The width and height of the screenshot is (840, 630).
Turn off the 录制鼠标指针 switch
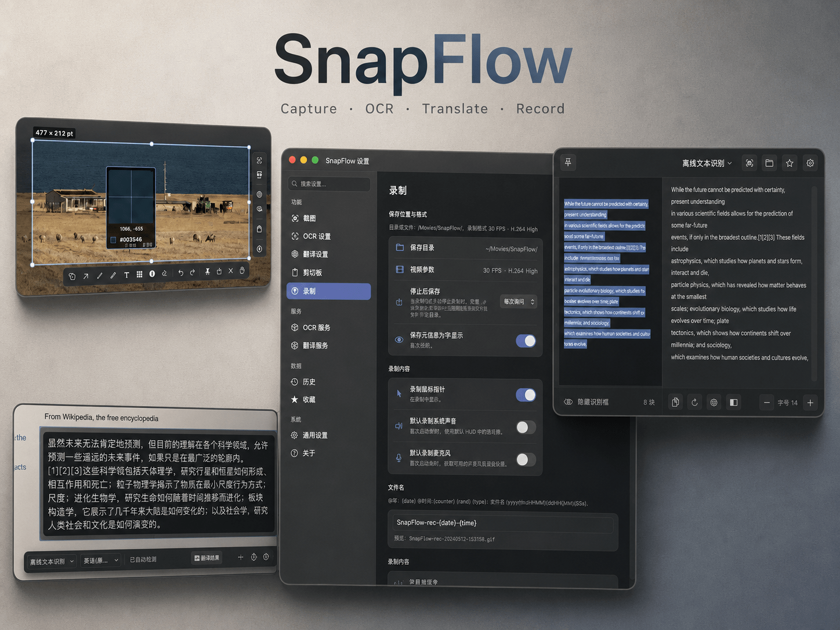click(x=526, y=395)
